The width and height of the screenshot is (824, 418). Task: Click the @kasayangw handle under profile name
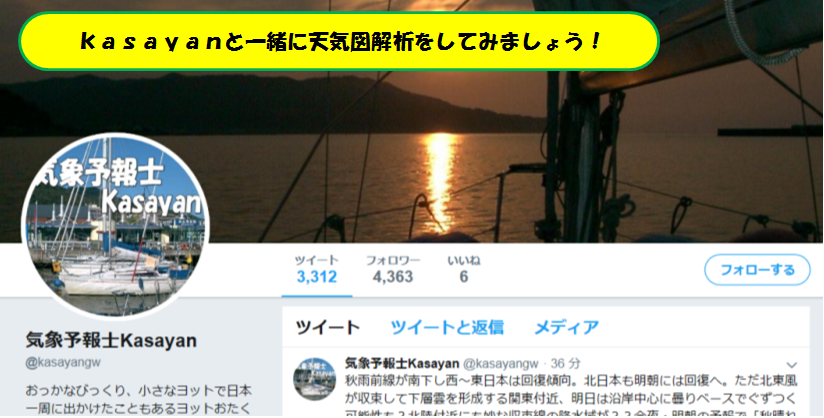(63, 362)
